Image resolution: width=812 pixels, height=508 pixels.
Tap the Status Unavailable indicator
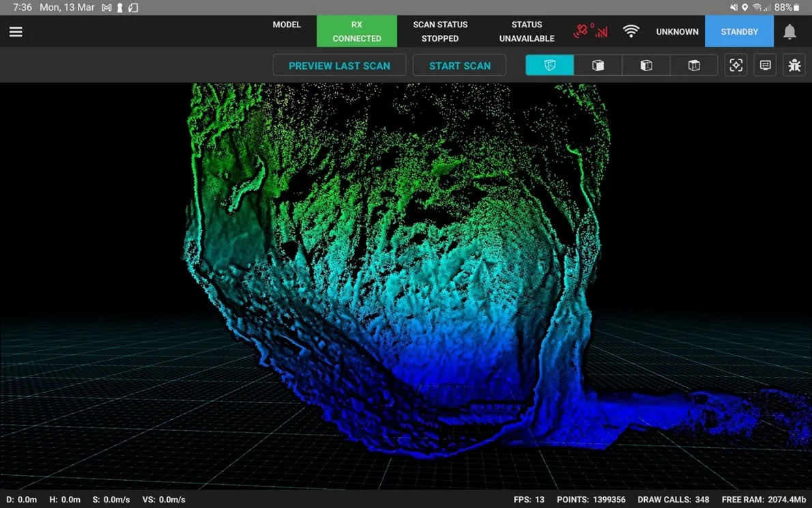coord(527,31)
